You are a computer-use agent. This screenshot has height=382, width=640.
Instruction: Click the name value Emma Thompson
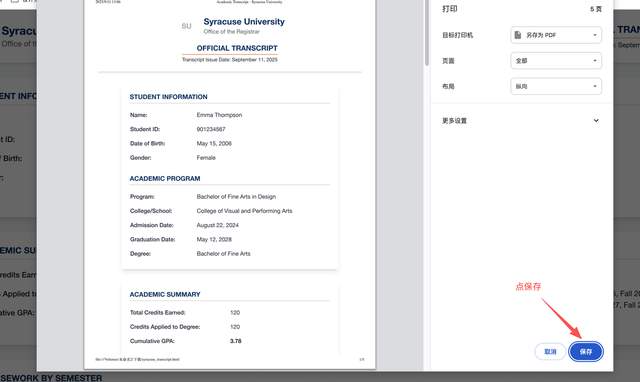click(219, 115)
